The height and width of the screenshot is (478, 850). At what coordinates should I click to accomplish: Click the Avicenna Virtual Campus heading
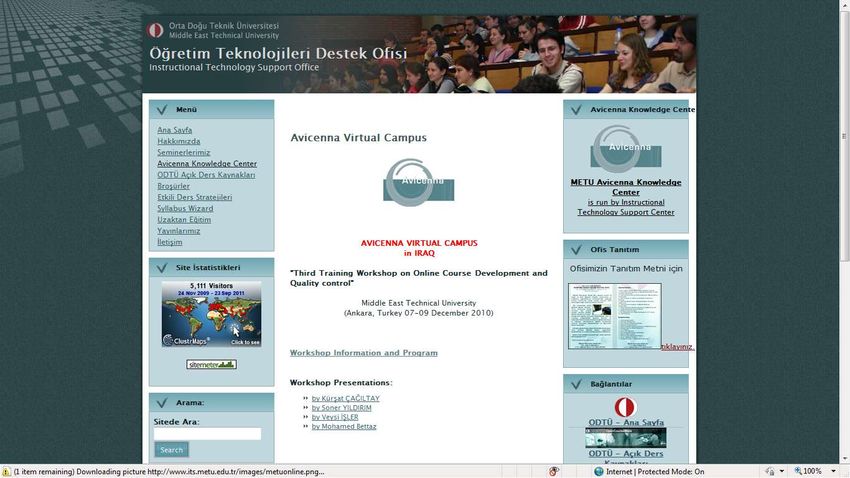click(358, 138)
